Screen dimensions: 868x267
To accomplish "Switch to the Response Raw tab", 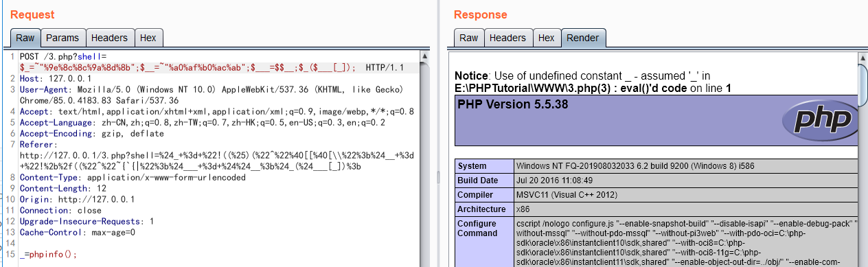I will pos(468,38).
